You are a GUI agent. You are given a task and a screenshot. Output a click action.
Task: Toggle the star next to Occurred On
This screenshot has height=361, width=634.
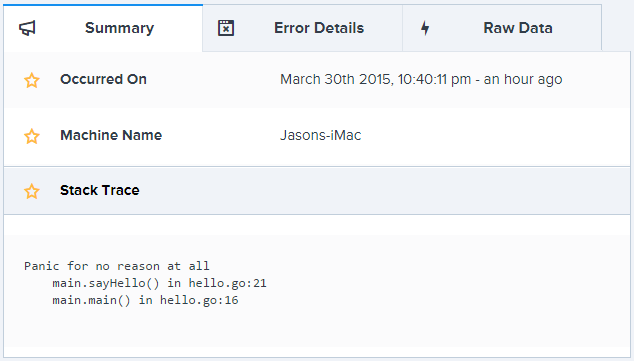coord(32,80)
